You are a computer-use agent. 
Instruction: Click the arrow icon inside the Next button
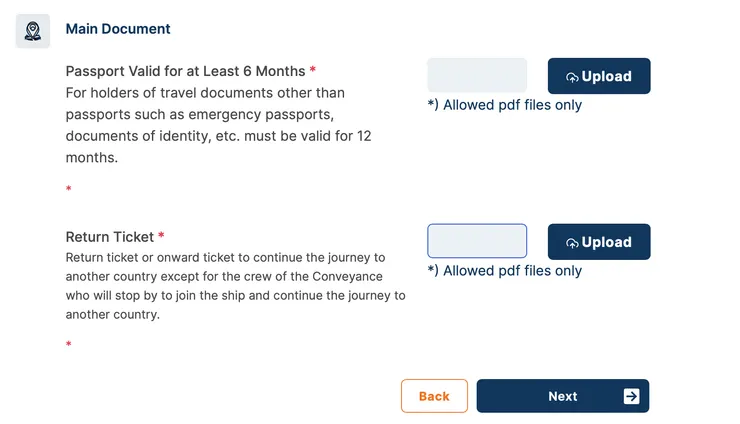pyautogui.click(x=631, y=396)
